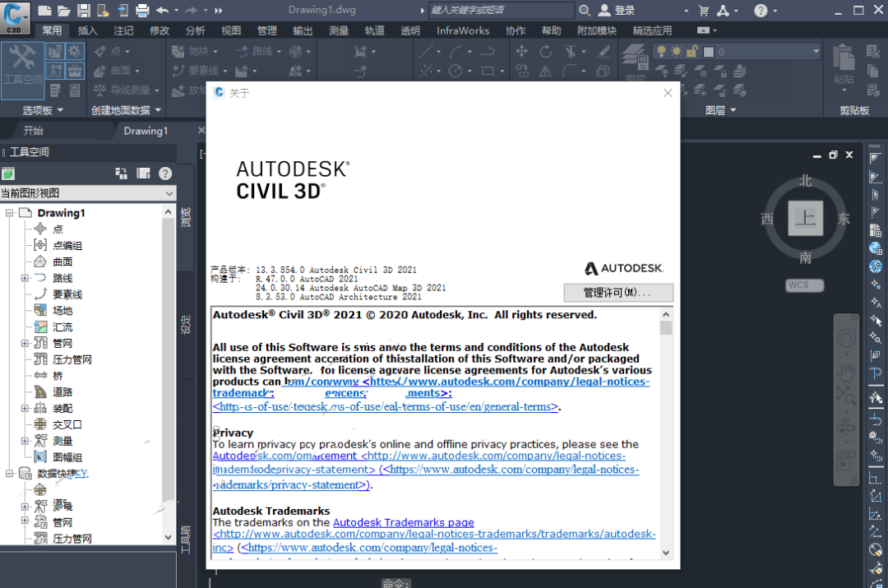Toggle the layer on/off lightbulb icon
The width and height of the screenshot is (888, 588).
661,52
